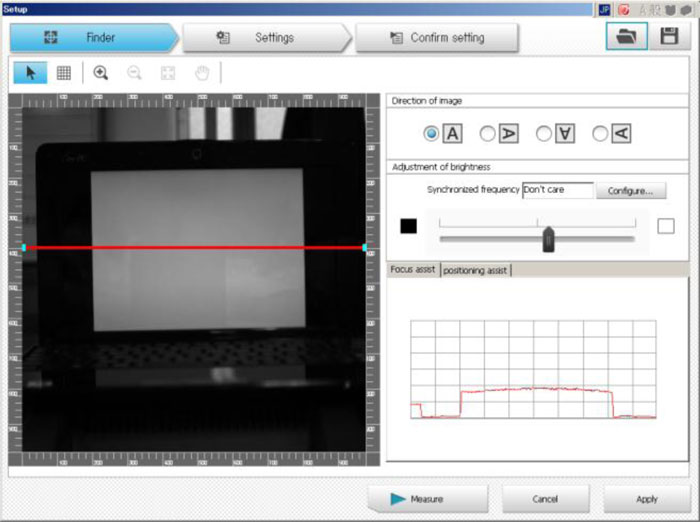Select the hand pan tool
The width and height of the screenshot is (700, 522).
tap(202, 73)
